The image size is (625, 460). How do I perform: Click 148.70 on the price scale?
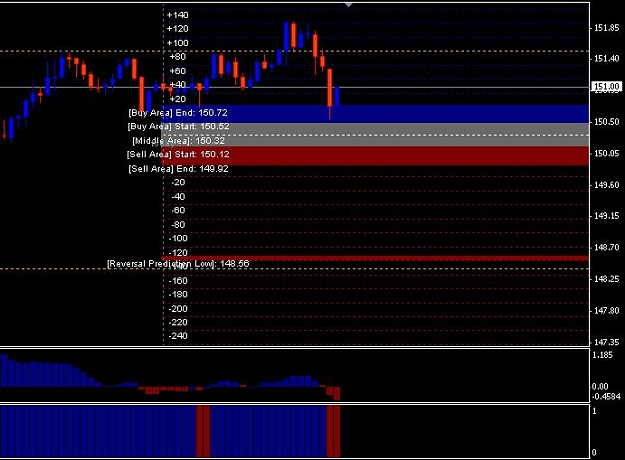click(607, 248)
